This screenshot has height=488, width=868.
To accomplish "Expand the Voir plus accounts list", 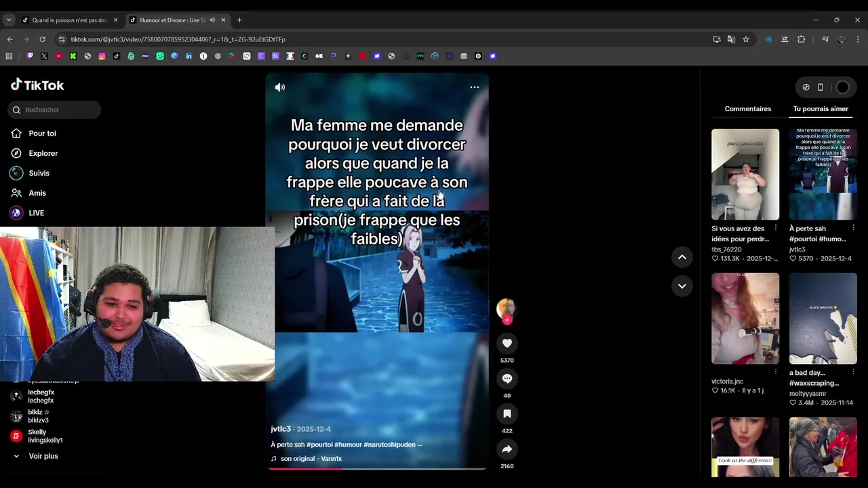I will (x=43, y=456).
